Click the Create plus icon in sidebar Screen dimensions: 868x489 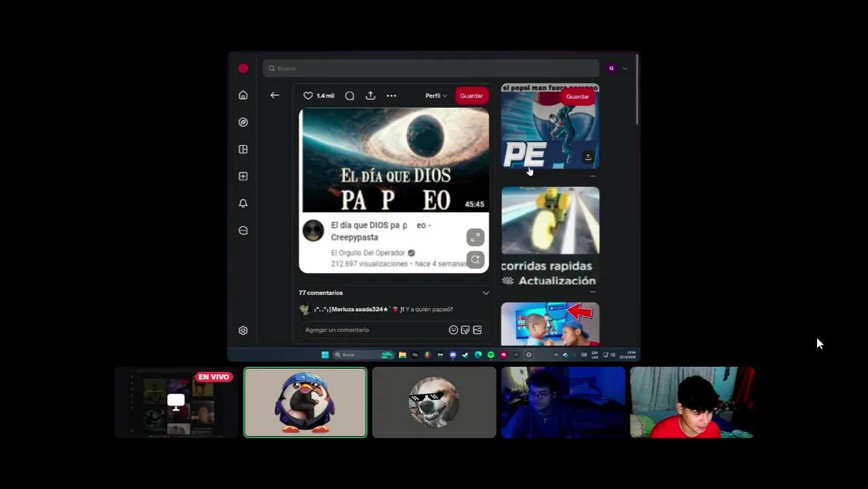point(243,177)
